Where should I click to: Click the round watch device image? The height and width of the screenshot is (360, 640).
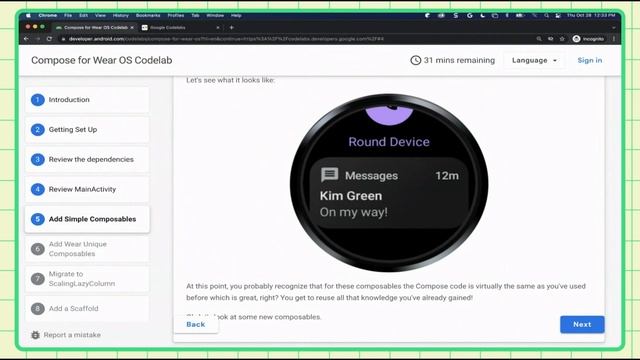pyautogui.click(x=389, y=182)
